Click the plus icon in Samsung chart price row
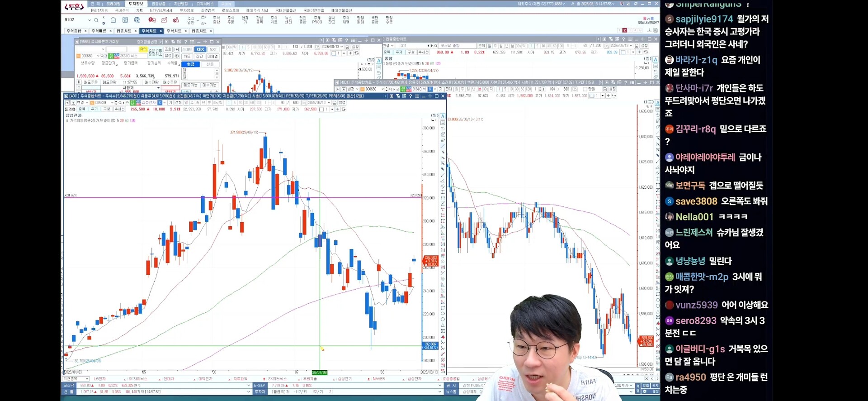The image size is (868, 401). point(338,109)
